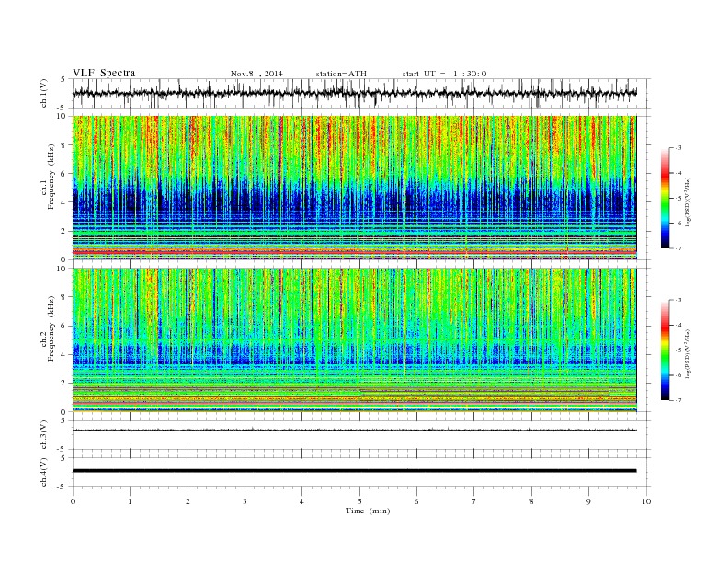Click the ch.1 voltage waveform trace

(x=354, y=93)
